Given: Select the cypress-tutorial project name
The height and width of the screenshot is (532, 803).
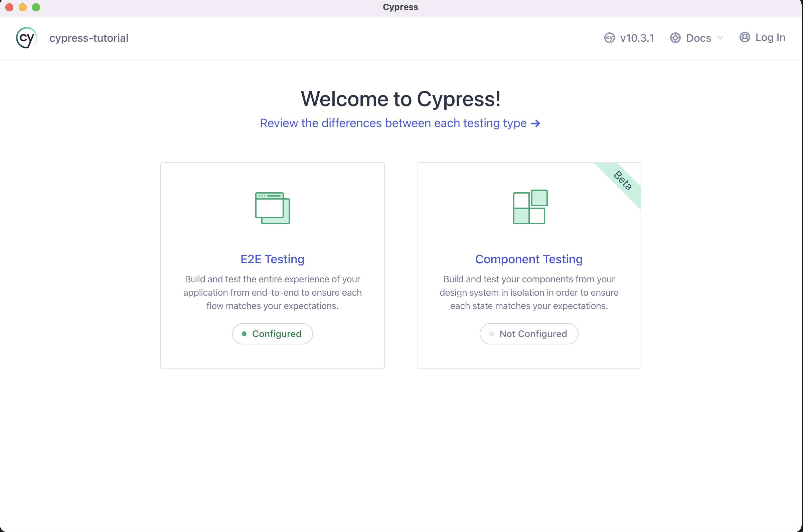Looking at the screenshot, I should pos(89,38).
